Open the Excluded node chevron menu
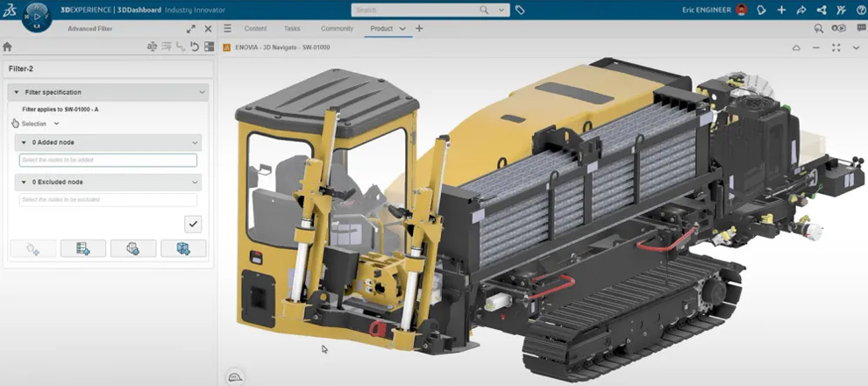This screenshot has height=386, width=868. [x=195, y=182]
